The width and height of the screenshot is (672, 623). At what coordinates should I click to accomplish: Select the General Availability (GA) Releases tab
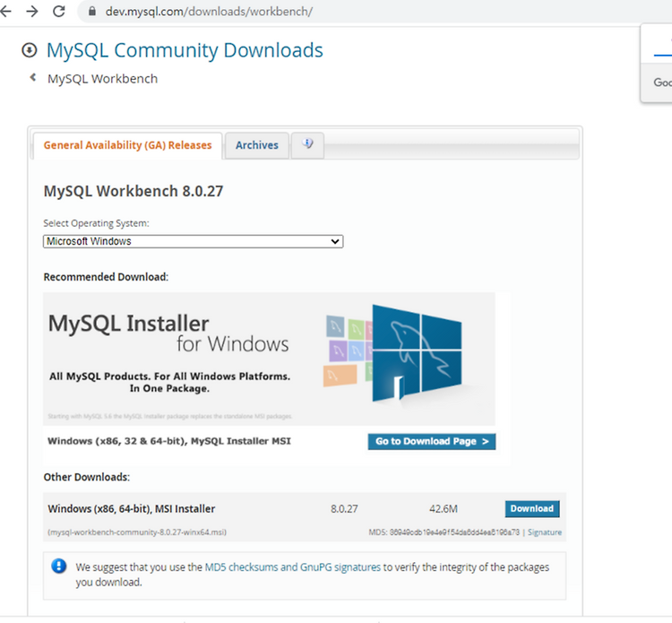click(x=128, y=145)
